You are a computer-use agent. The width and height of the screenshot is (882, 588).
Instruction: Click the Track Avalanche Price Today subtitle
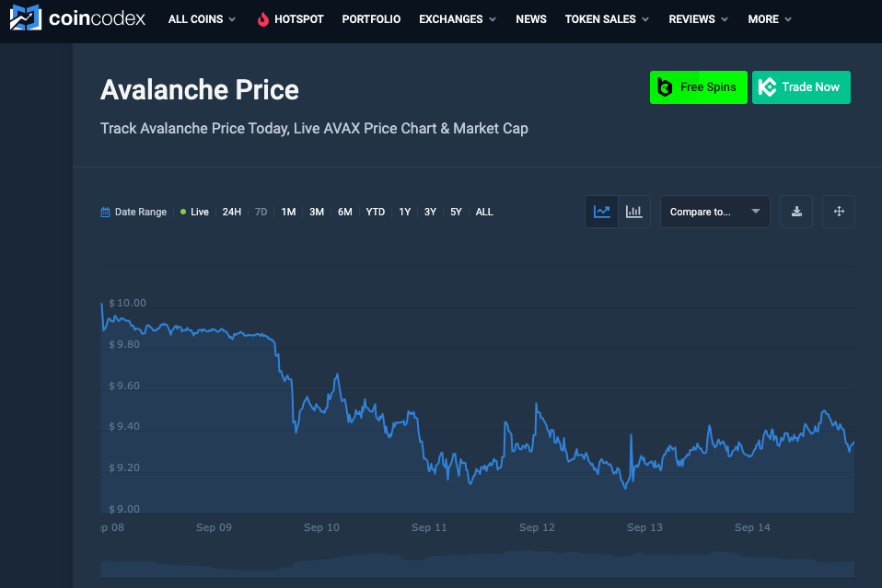[314, 129]
